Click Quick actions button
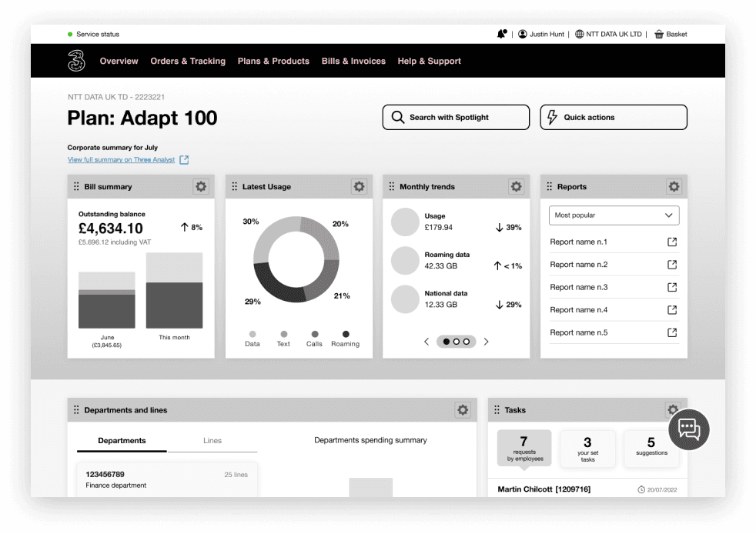This screenshot has width=756, height=534. tap(614, 117)
